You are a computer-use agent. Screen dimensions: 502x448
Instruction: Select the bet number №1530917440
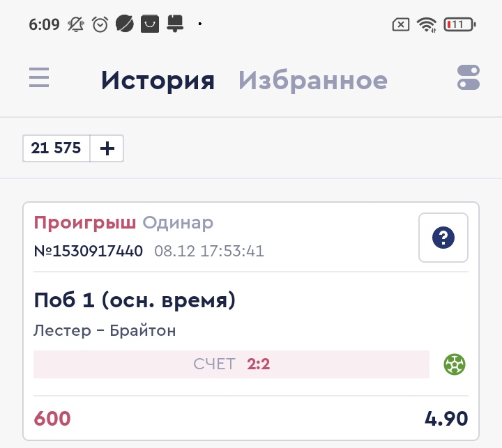coord(89,251)
